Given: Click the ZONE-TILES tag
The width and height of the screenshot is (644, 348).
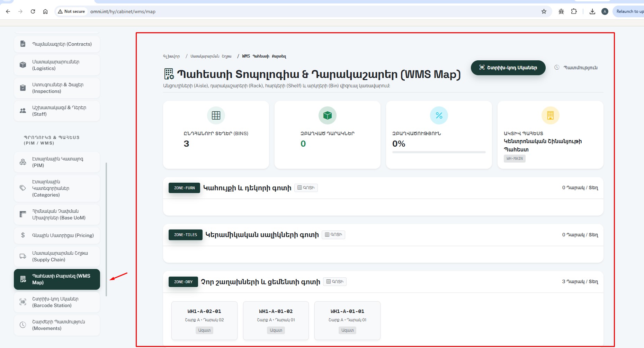Looking at the screenshot, I should pyautogui.click(x=186, y=235).
